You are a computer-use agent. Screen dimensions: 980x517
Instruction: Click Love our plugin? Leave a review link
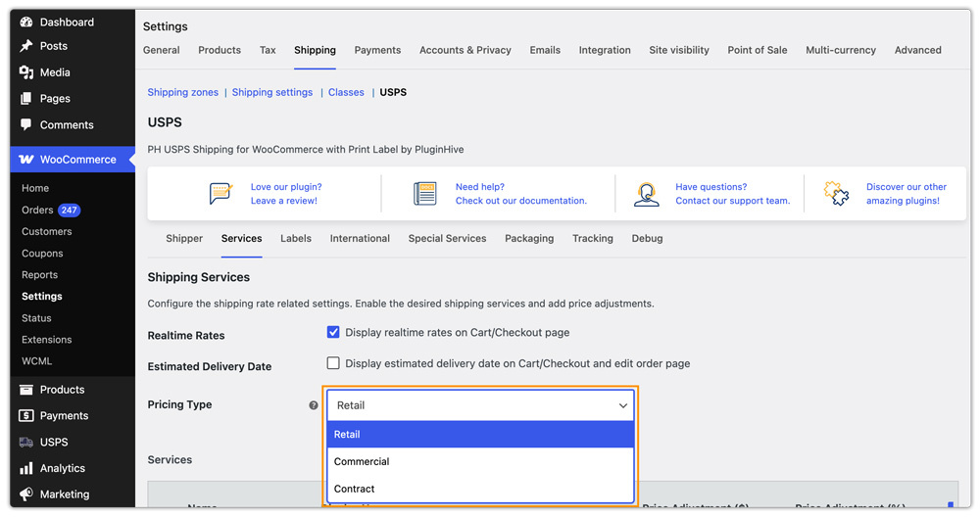(286, 194)
